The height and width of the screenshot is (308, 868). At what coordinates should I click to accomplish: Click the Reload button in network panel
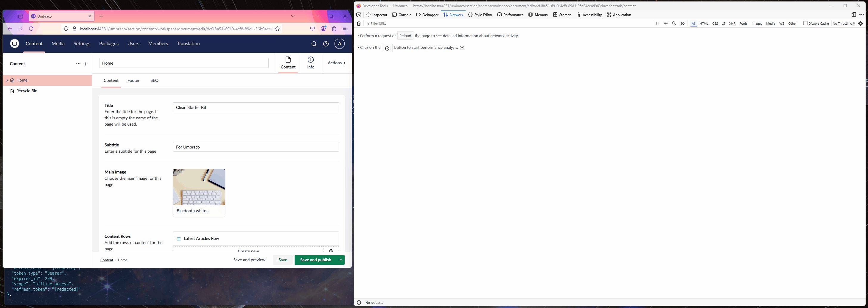point(405,36)
